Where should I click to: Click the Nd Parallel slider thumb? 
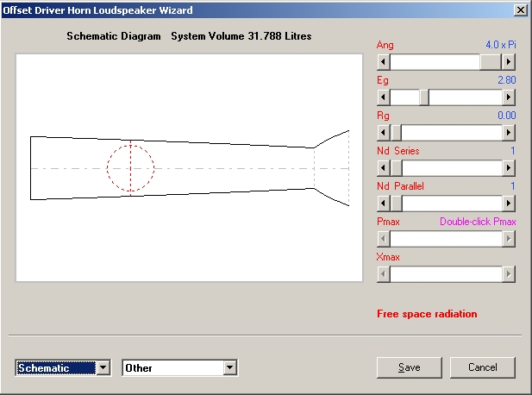[396, 204]
